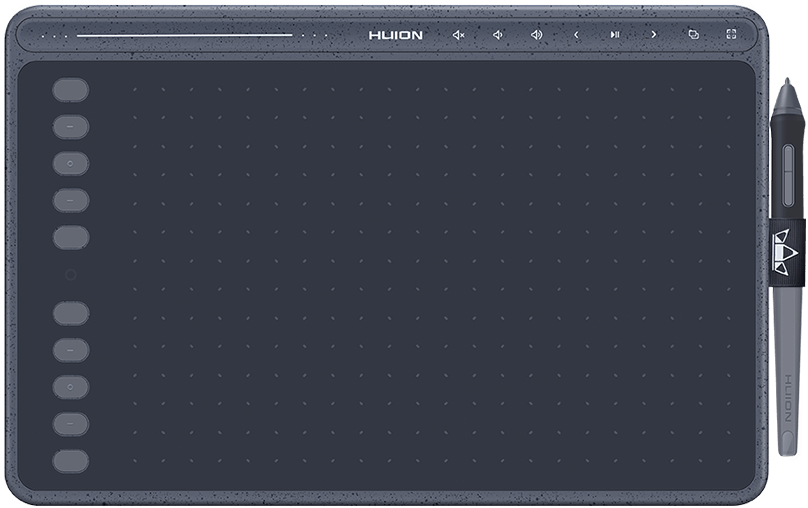Tap the switch screen icon
This screenshot has width=808, height=508.
pyautogui.click(x=693, y=35)
